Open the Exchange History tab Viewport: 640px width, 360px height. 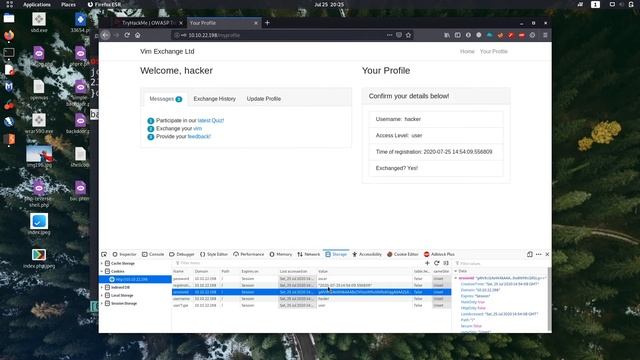(x=214, y=99)
